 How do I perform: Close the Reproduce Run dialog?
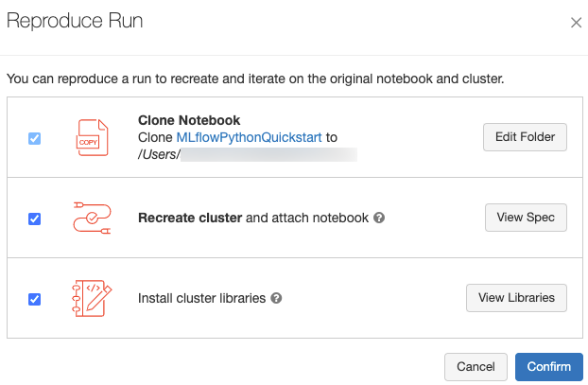pyautogui.click(x=576, y=23)
